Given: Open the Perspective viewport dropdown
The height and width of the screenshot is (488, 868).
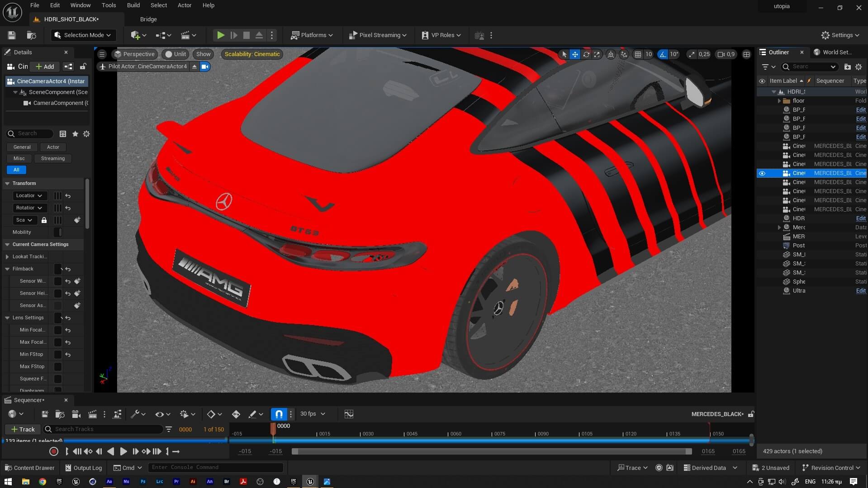Looking at the screenshot, I should pyautogui.click(x=135, y=54).
